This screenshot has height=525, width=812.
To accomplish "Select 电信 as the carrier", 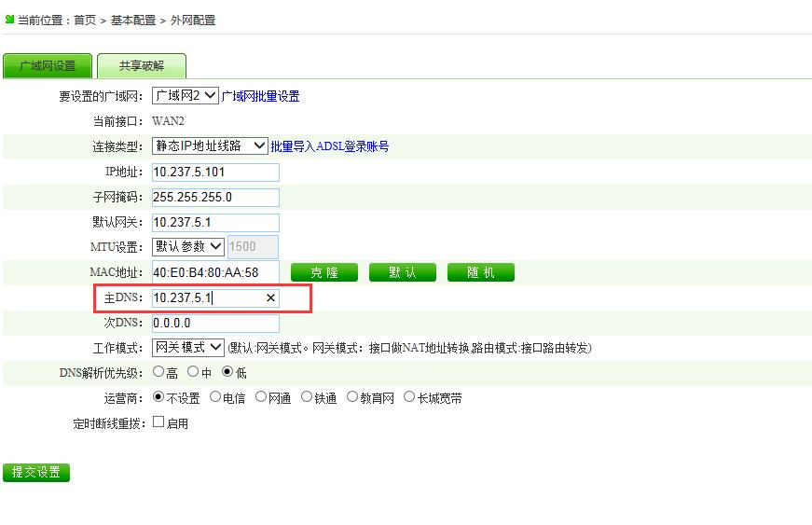I will pos(215,397).
